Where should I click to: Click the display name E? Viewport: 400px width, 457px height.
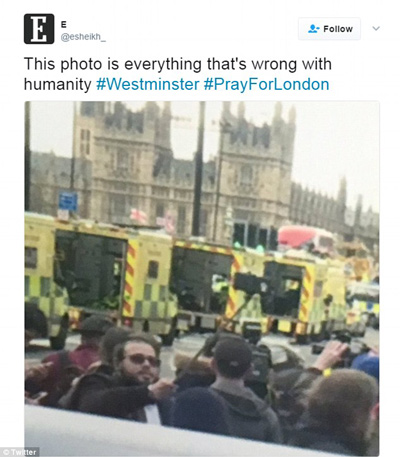coord(63,25)
